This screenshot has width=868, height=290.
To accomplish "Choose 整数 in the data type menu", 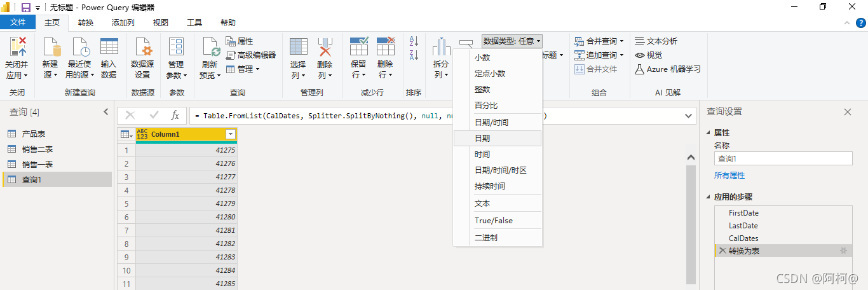I will pos(498,90).
